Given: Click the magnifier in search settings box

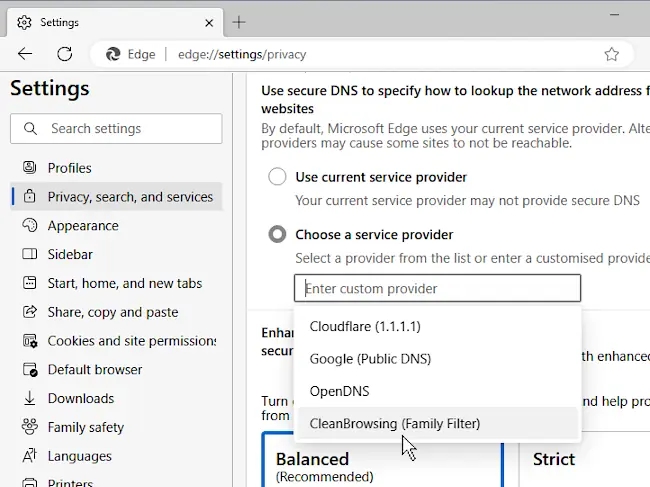Looking at the screenshot, I should [30, 128].
